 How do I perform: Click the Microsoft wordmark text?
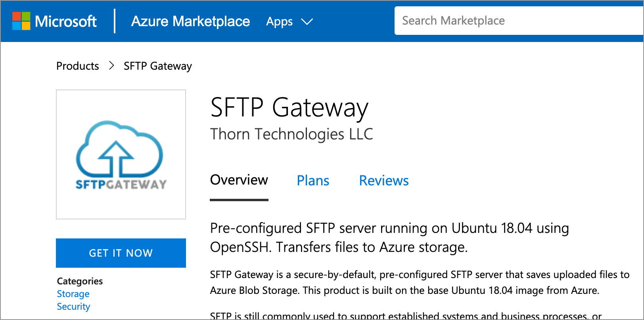[x=66, y=21]
